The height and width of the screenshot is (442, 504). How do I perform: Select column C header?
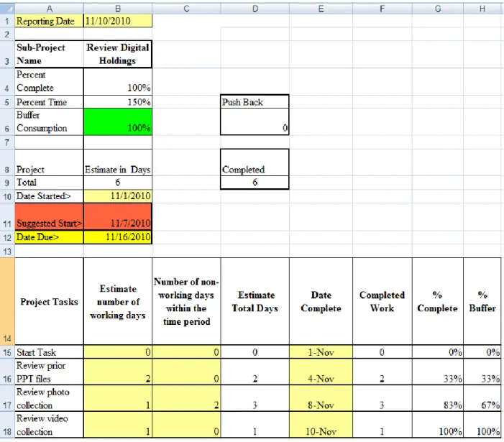[186, 9]
